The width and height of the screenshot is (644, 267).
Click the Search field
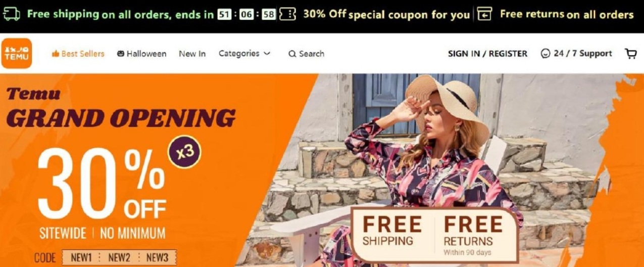307,54
